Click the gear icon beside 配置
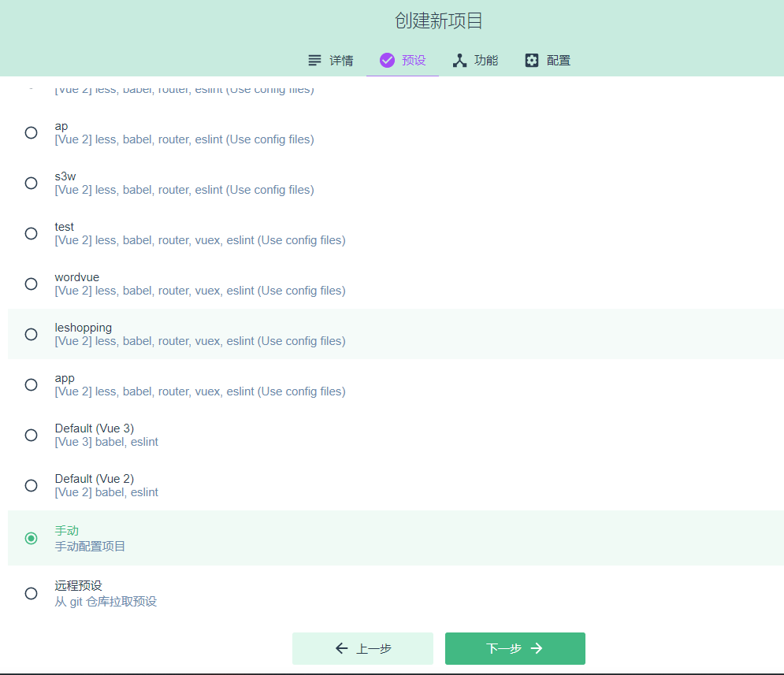This screenshot has height=675, width=784. pos(532,60)
